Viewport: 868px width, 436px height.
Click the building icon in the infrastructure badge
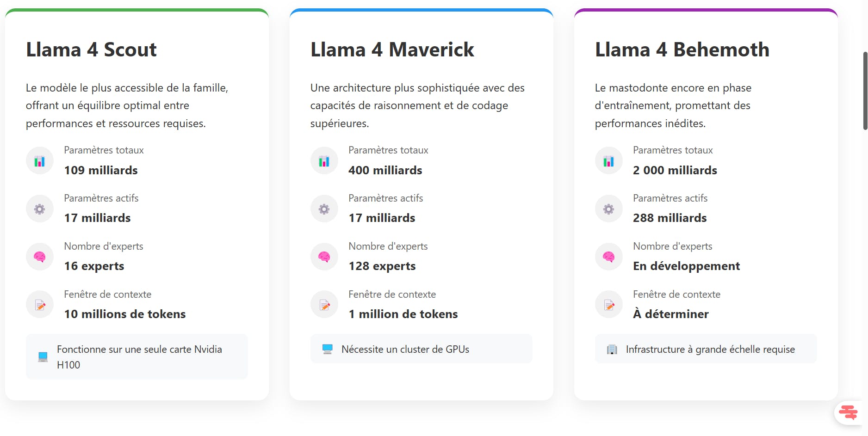pos(613,349)
